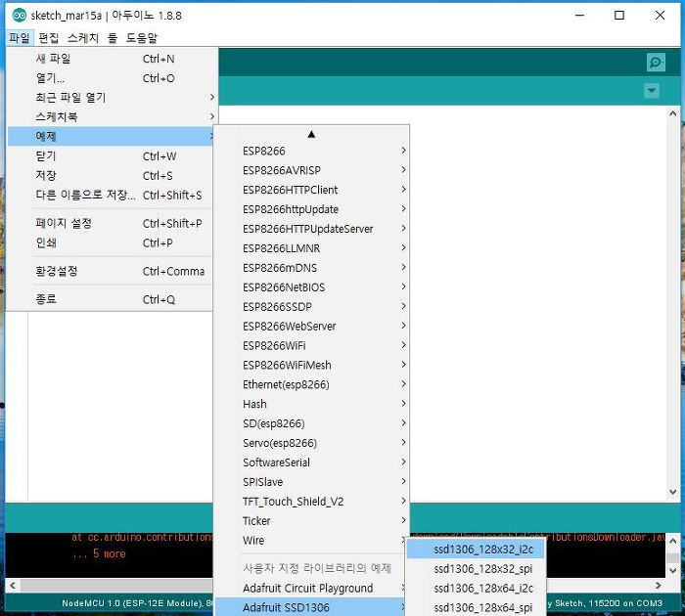Open TFT_Touch_Shield_V2 examples entry

coord(311,502)
